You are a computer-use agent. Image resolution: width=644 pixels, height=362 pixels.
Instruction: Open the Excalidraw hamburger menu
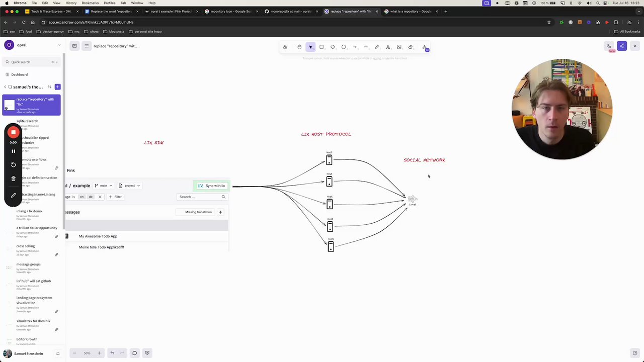tap(87, 46)
